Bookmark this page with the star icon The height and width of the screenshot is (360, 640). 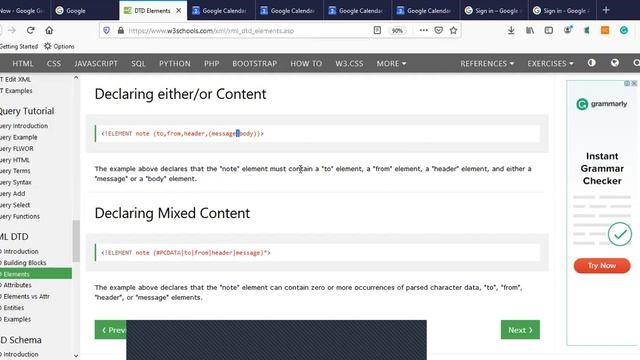(453, 30)
